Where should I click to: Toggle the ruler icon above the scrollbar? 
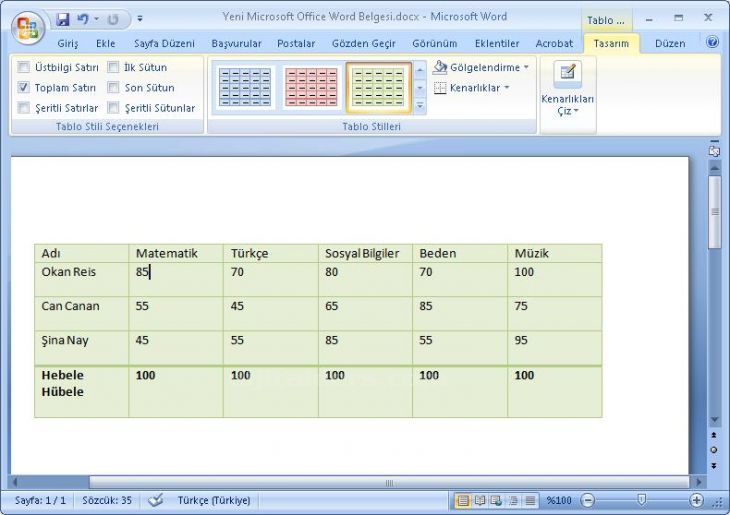[x=714, y=149]
